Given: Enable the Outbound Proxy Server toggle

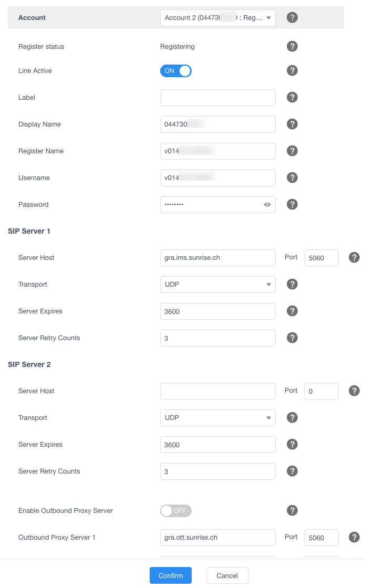Looking at the screenshot, I should pos(176,510).
